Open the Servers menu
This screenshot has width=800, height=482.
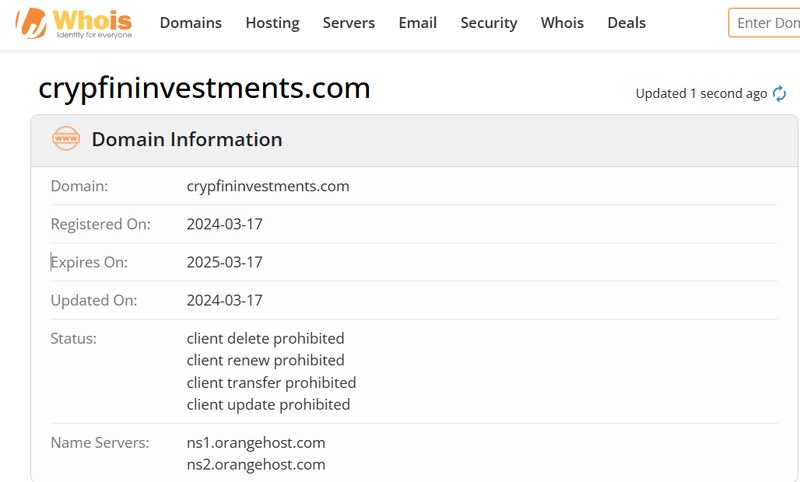tap(349, 23)
